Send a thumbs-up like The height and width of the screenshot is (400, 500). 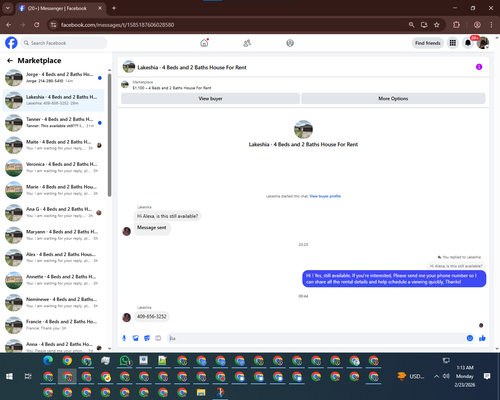pyautogui.click(x=482, y=338)
